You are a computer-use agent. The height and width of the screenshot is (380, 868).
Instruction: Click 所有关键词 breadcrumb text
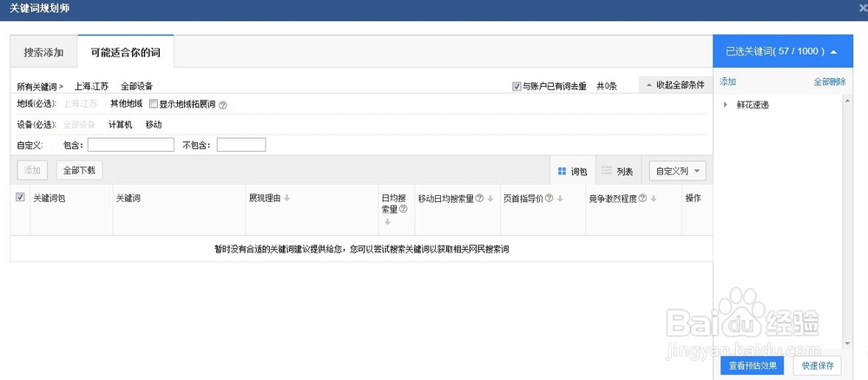pyautogui.click(x=37, y=86)
